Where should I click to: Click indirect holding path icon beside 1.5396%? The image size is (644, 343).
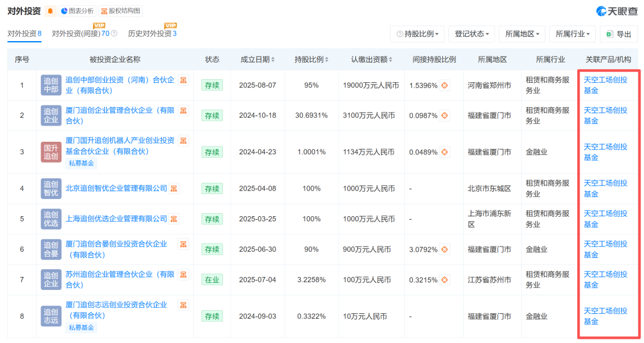click(444, 85)
